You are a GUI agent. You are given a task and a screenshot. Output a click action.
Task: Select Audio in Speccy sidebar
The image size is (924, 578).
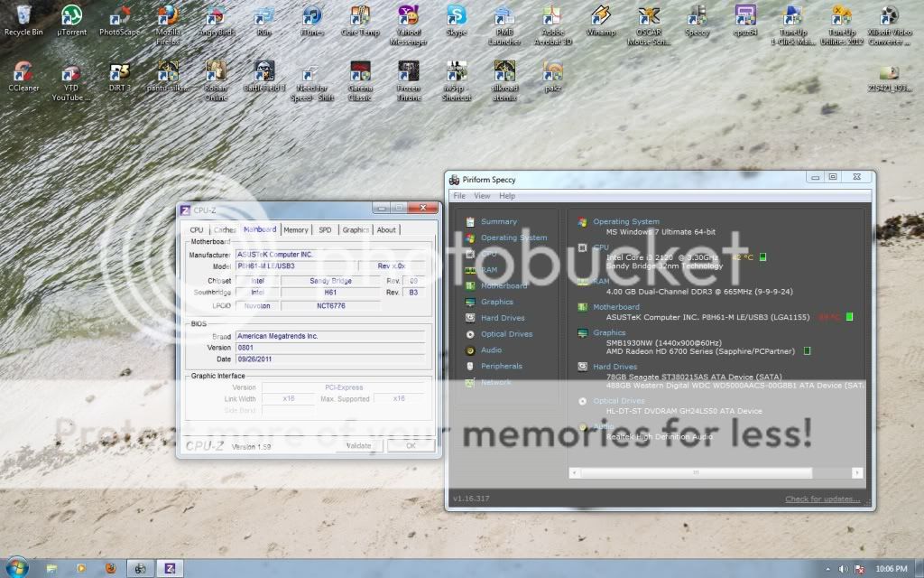[491, 350]
